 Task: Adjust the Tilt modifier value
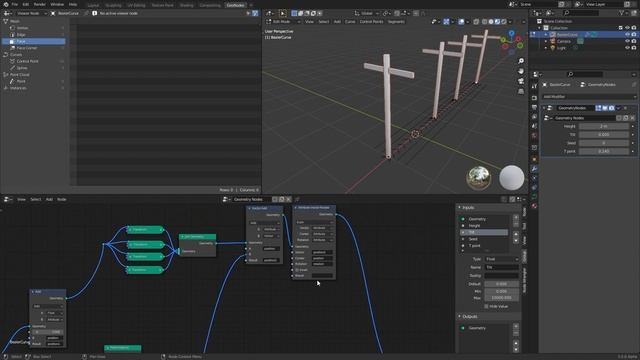click(x=604, y=135)
